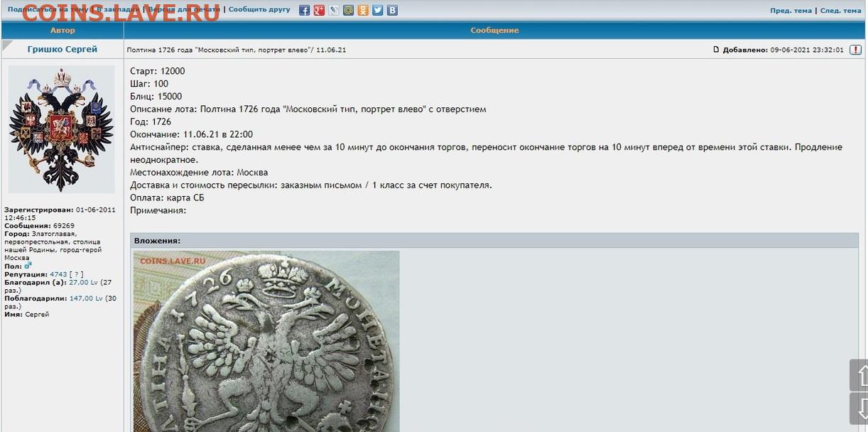Viewport: 868px width, 432px height.
Task: Click the post permalink page icon
Action: 717,50
